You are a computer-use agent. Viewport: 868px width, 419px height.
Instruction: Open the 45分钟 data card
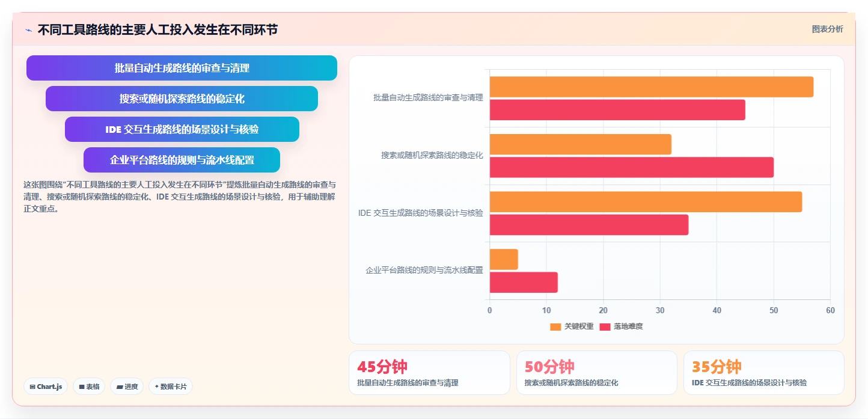tap(429, 373)
